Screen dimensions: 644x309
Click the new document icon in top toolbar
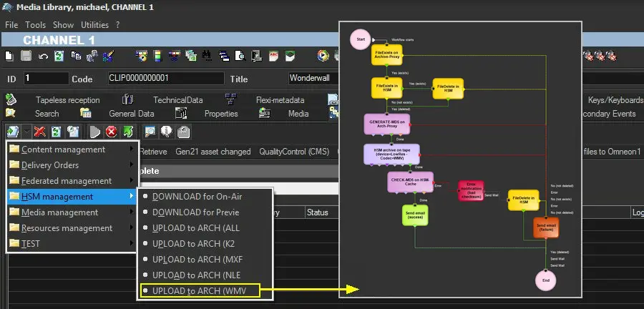click(9, 55)
